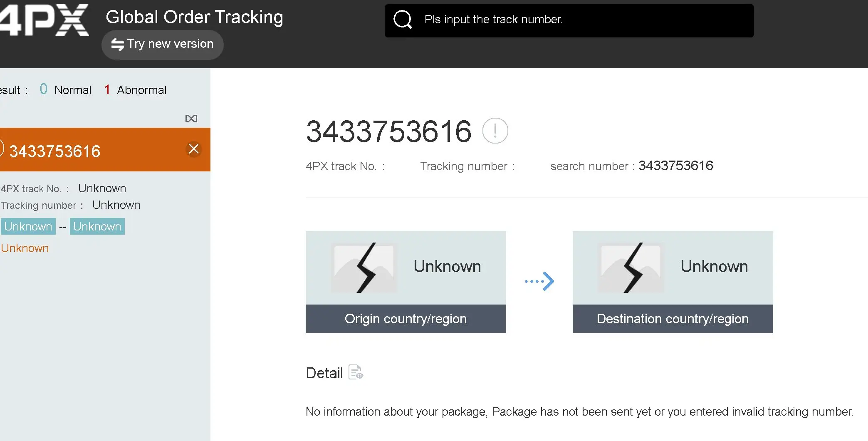The image size is (868, 441).
Task: Click the magnifier search icon
Action: (403, 20)
